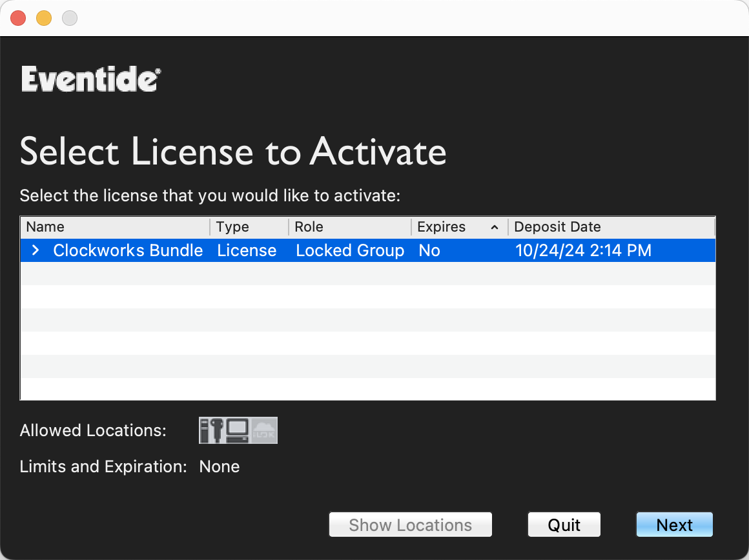Click the first-generation iLok USB dongle icon
Screen dimensions: 749x560
205,430
